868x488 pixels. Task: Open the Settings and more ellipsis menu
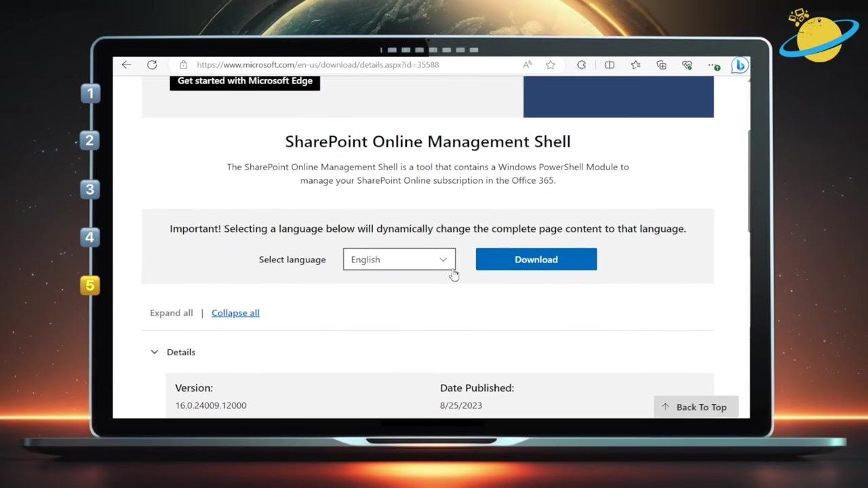[x=713, y=66]
